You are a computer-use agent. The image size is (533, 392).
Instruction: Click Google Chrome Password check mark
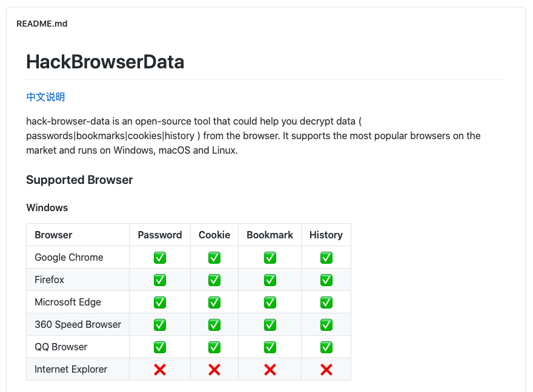(x=160, y=258)
